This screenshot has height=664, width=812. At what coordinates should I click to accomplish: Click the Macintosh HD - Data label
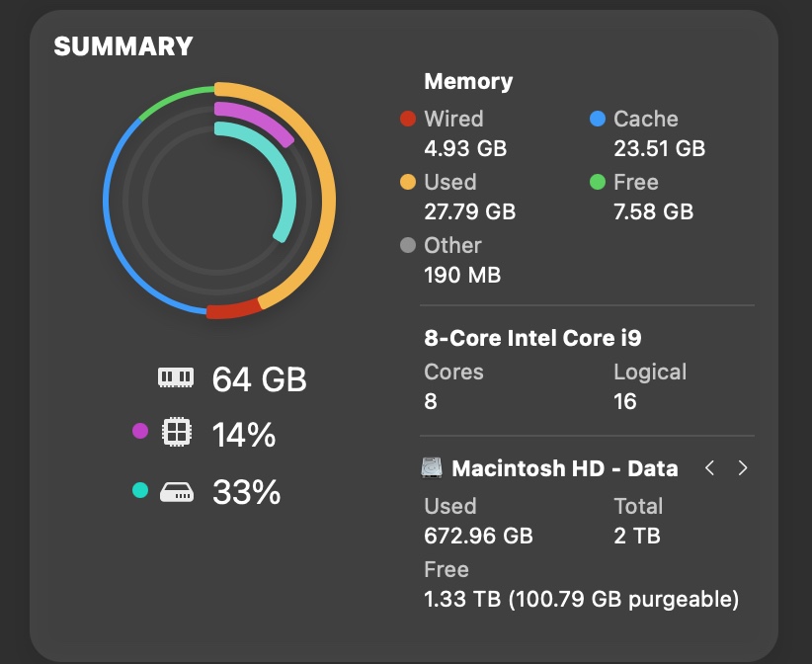pos(564,468)
